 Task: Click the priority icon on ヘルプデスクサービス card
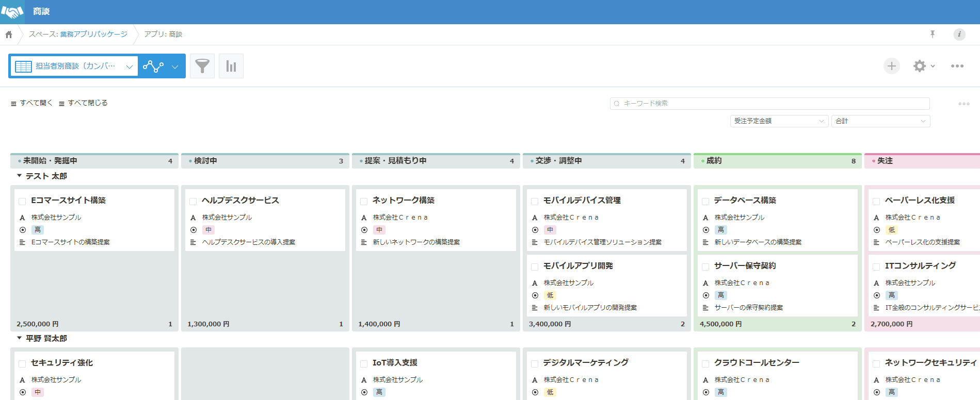pyautogui.click(x=194, y=230)
